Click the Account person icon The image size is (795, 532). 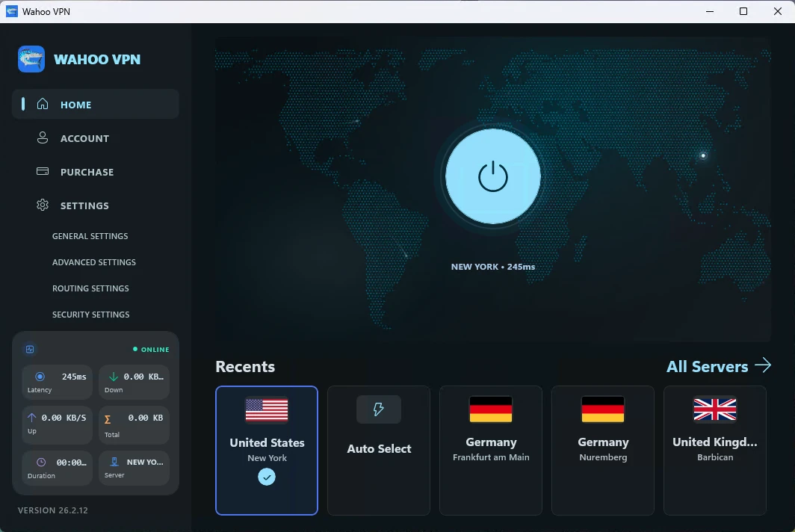(x=43, y=137)
